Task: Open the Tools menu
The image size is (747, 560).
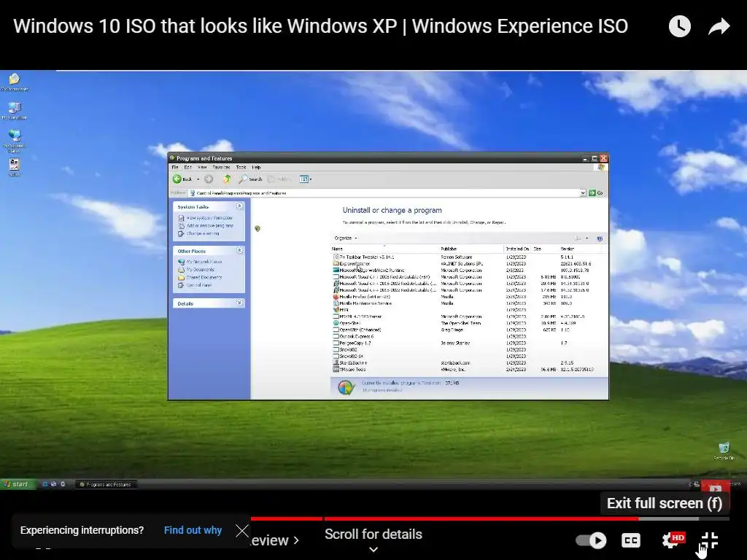Action: (241, 167)
